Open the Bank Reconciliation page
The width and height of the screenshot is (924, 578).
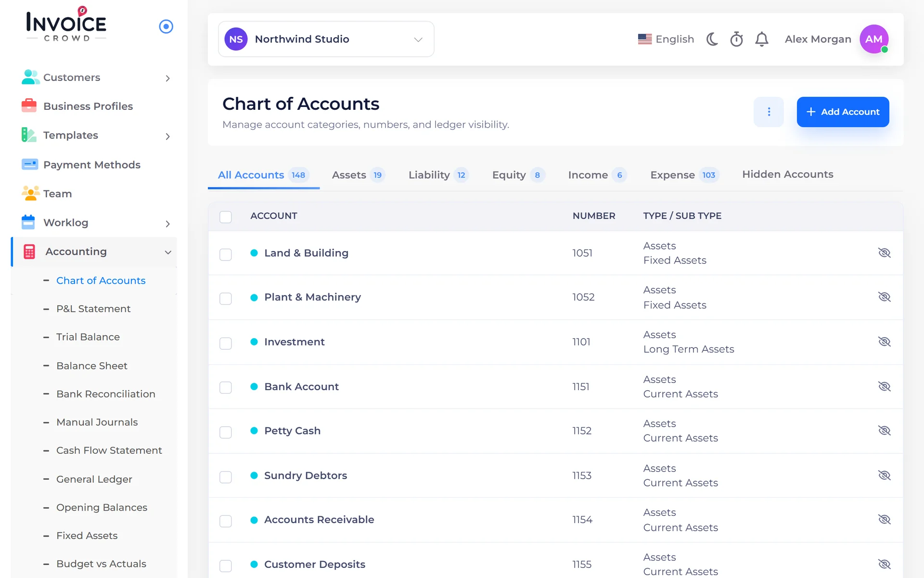(x=106, y=394)
